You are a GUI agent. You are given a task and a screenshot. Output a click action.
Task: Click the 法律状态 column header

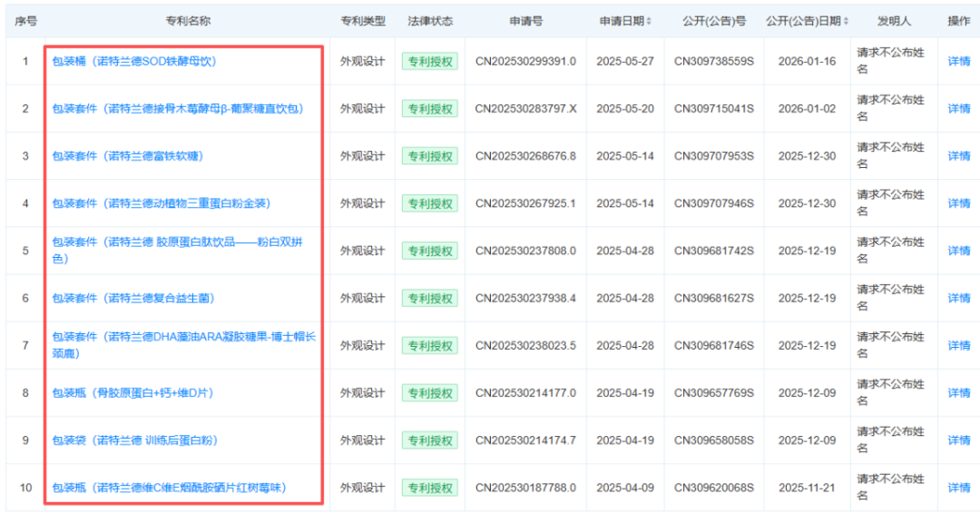coord(430,21)
